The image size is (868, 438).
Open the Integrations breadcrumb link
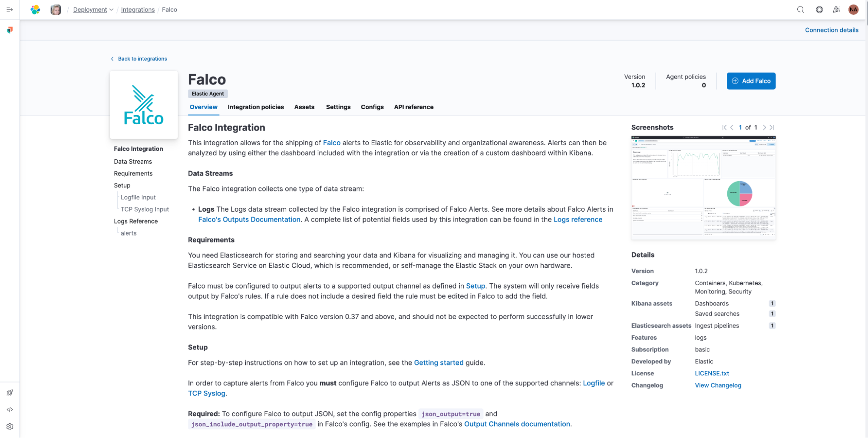click(x=138, y=10)
